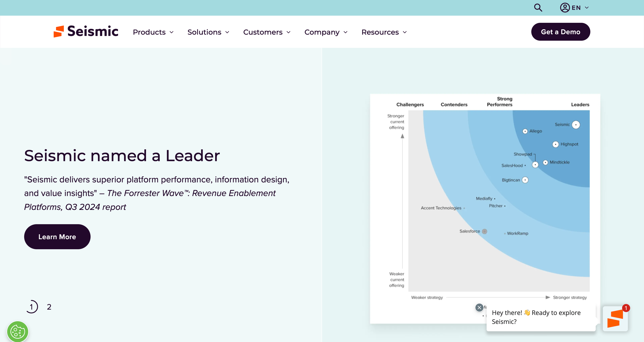Click the Seismic logo in header

pos(86,32)
